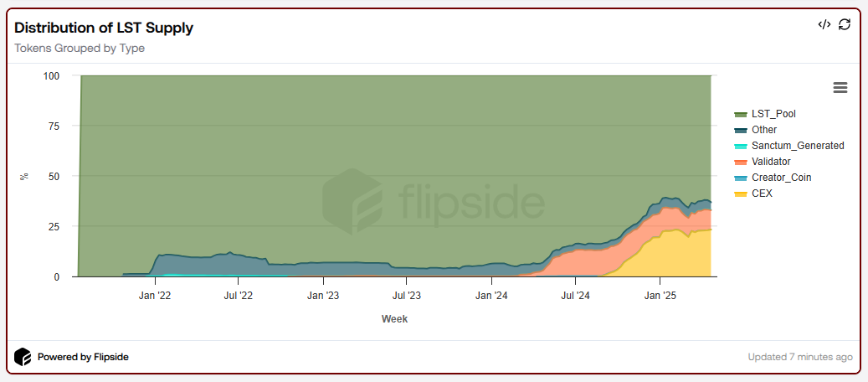Toggle the LST_Pool series in legend
The width and height of the screenshot is (868, 382).
click(773, 114)
